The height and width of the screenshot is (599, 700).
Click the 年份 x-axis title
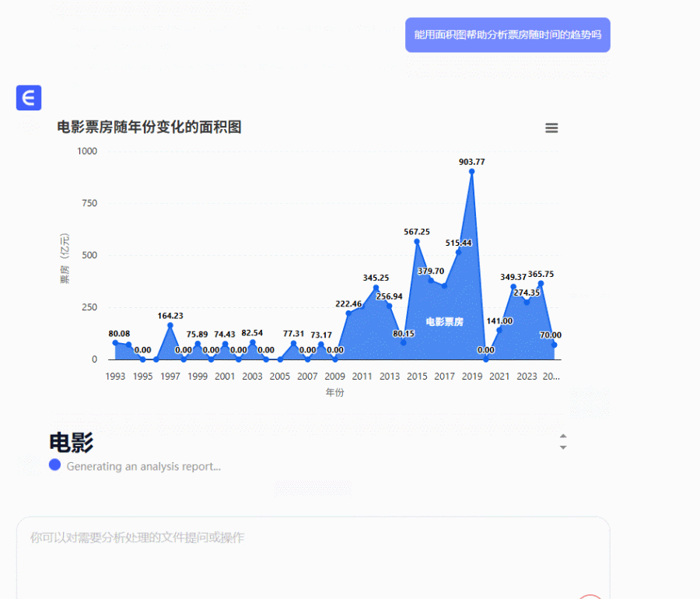(x=334, y=392)
